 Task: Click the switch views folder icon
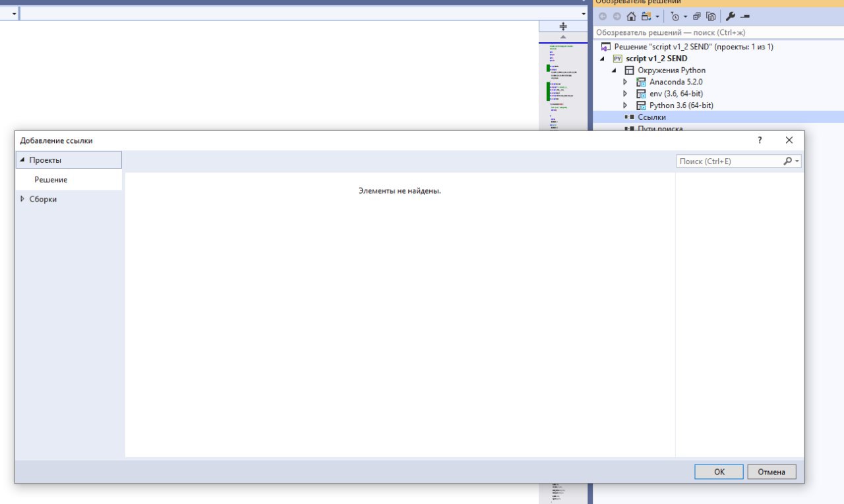(x=646, y=16)
